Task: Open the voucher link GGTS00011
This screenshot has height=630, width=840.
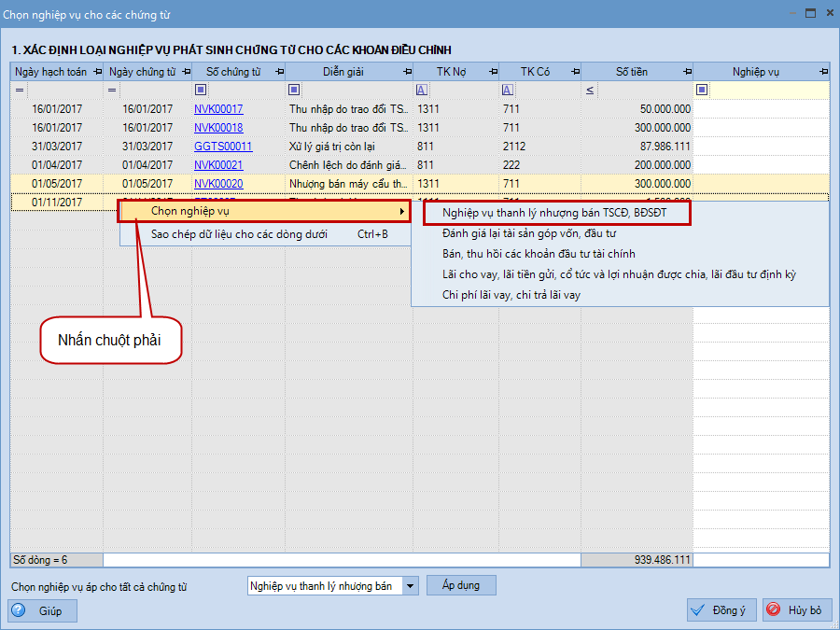Action: pyautogui.click(x=223, y=147)
